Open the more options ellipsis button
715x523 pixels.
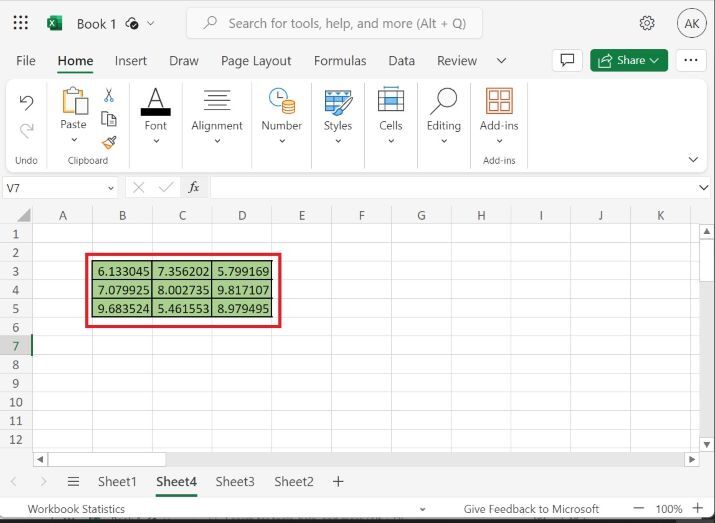point(691,60)
